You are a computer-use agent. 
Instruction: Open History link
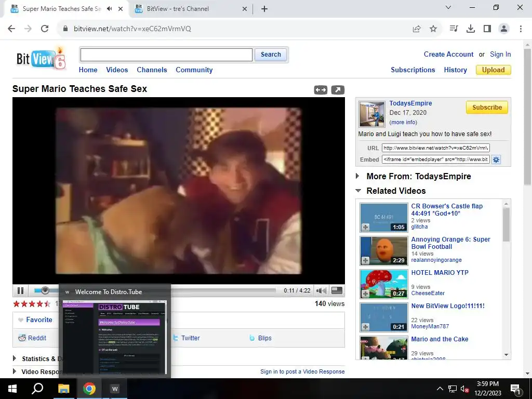coord(455,70)
